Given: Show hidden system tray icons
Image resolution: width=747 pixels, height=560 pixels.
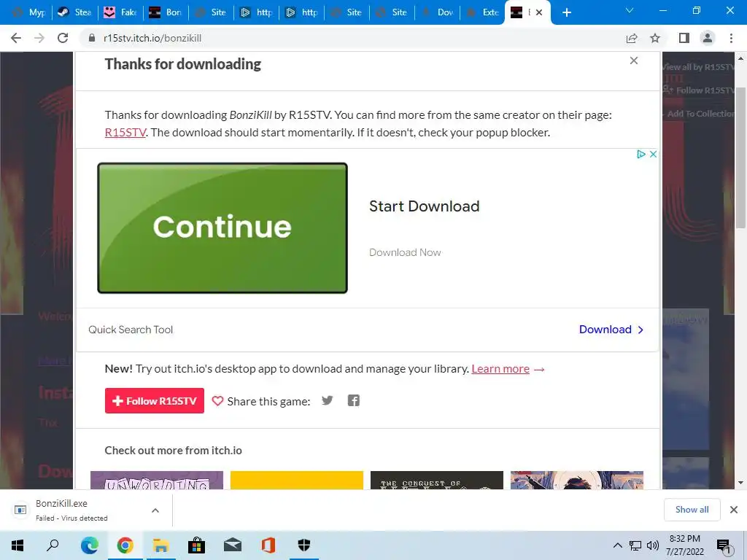Looking at the screenshot, I should pos(617,545).
